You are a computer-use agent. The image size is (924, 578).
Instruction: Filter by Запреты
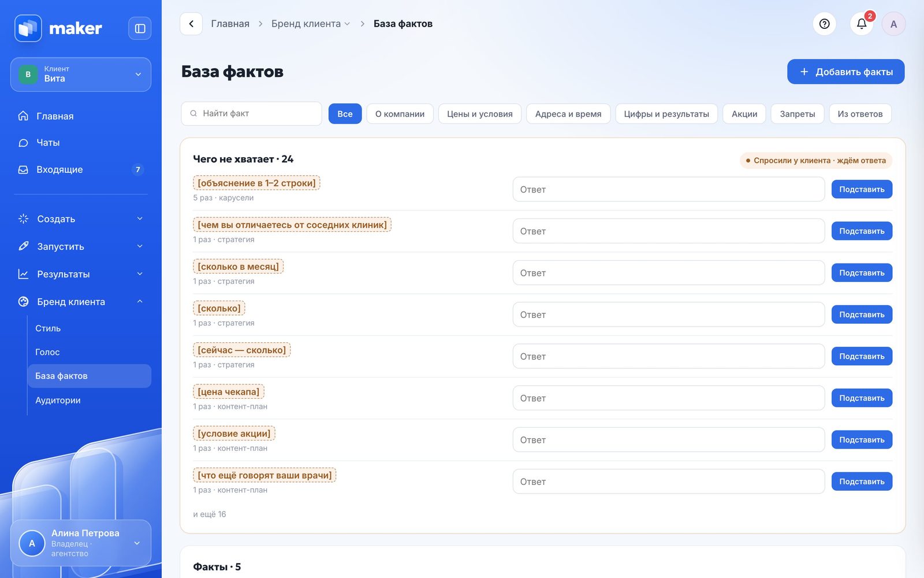click(x=798, y=114)
